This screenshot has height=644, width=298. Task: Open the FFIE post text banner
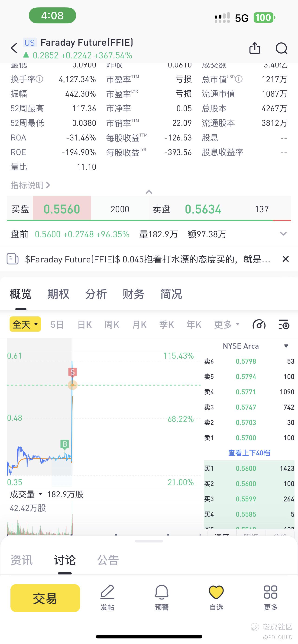148,259
